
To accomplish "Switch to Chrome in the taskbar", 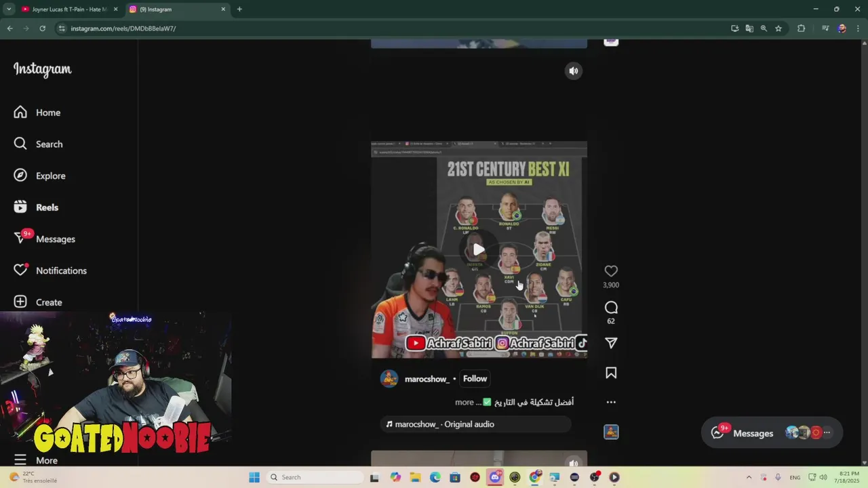I will (534, 477).
